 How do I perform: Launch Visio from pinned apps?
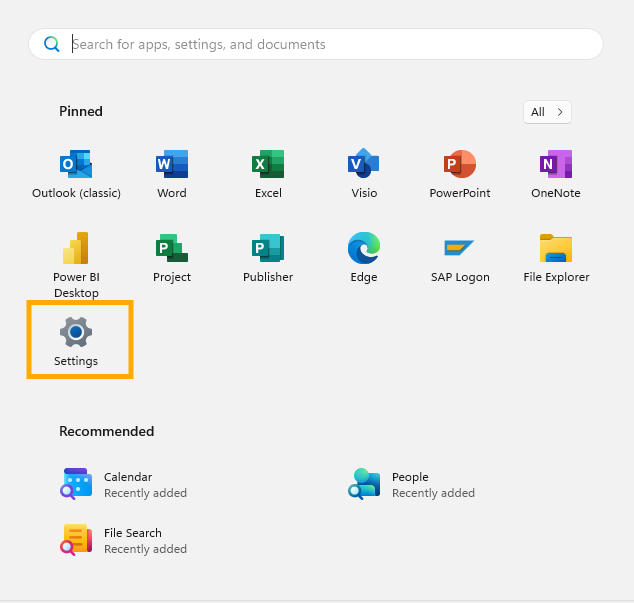[x=364, y=174]
